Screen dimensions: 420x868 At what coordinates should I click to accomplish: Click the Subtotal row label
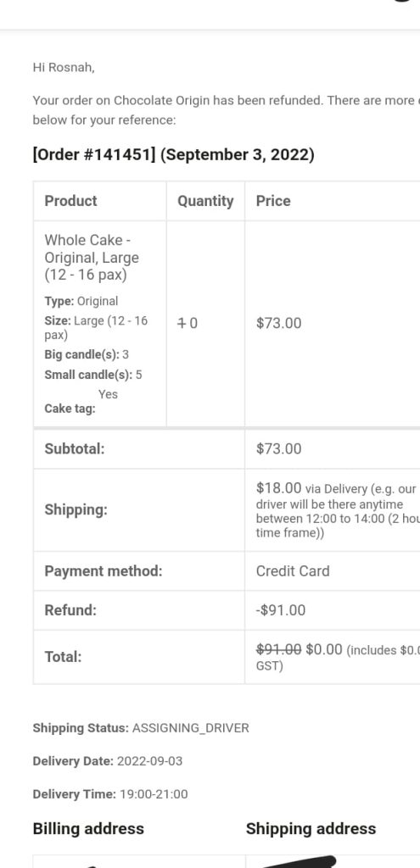pyautogui.click(x=75, y=448)
